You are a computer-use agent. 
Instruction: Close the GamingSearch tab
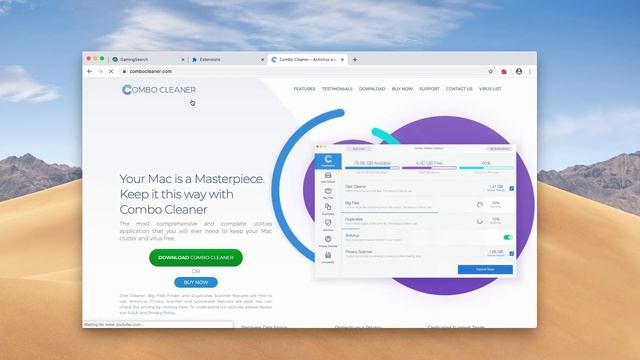tap(183, 60)
